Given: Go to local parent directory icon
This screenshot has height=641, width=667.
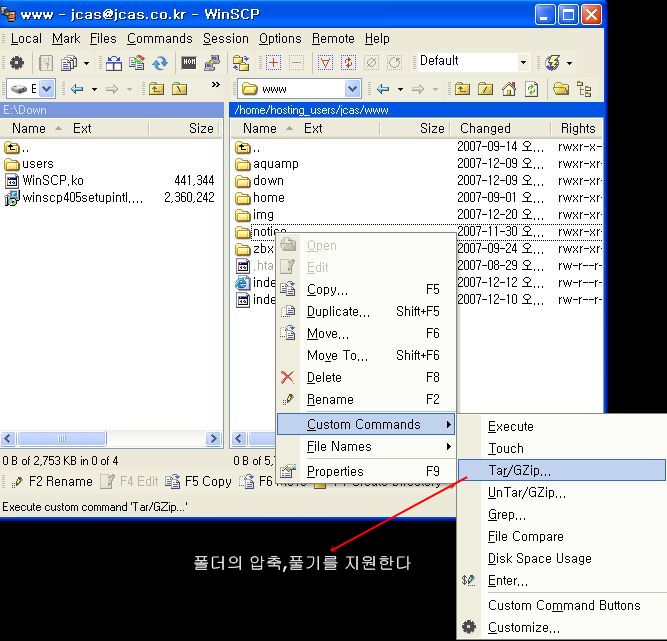Looking at the screenshot, I should (156, 89).
